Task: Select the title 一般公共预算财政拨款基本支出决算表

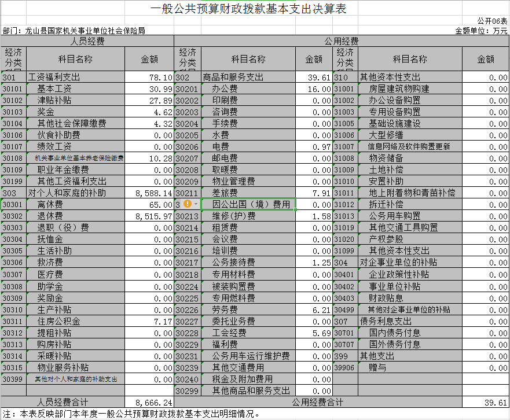Action: tap(248, 9)
